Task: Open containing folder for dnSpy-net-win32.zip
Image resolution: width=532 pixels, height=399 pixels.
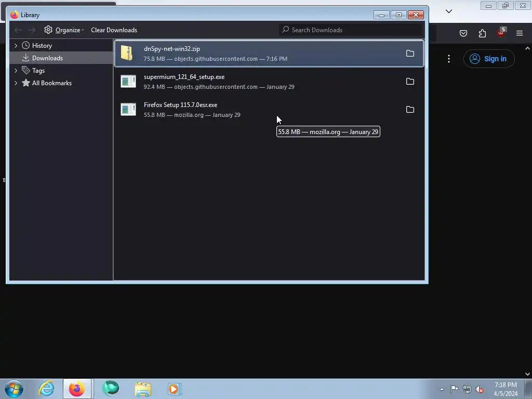Action: pyautogui.click(x=410, y=54)
